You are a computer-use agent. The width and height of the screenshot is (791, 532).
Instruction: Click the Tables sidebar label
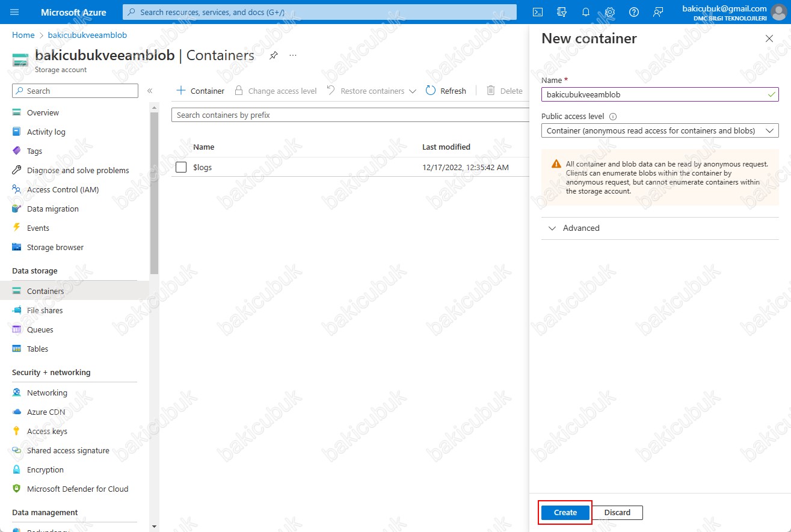(37, 349)
